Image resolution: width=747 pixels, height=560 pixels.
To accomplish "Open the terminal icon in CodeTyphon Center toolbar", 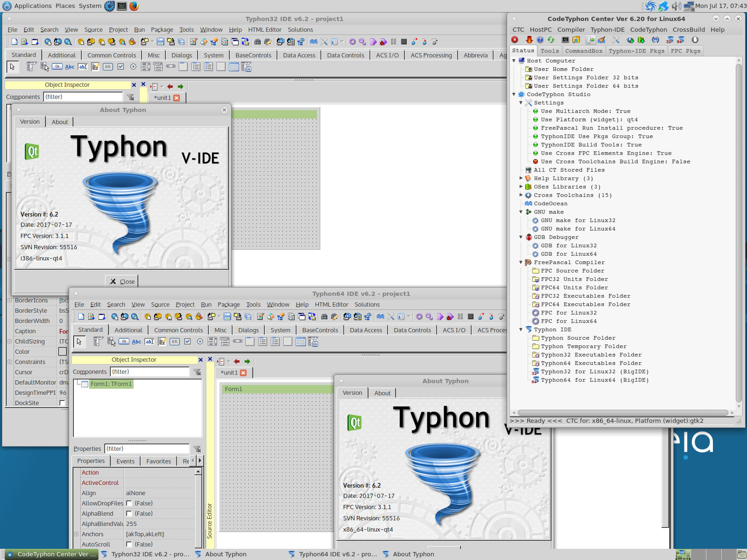I will (565, 40).
